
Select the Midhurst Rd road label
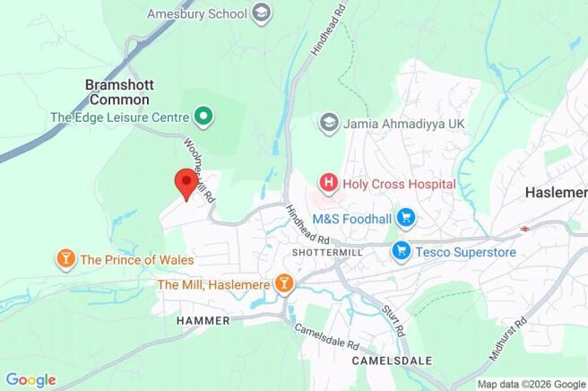pos(508,339)
